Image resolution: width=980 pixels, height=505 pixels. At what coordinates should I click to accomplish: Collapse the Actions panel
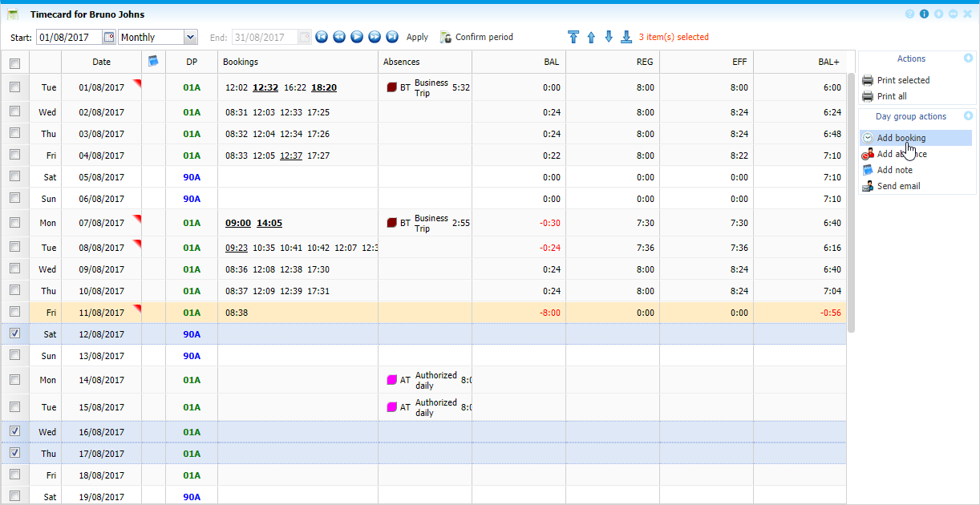click(968, 59)
